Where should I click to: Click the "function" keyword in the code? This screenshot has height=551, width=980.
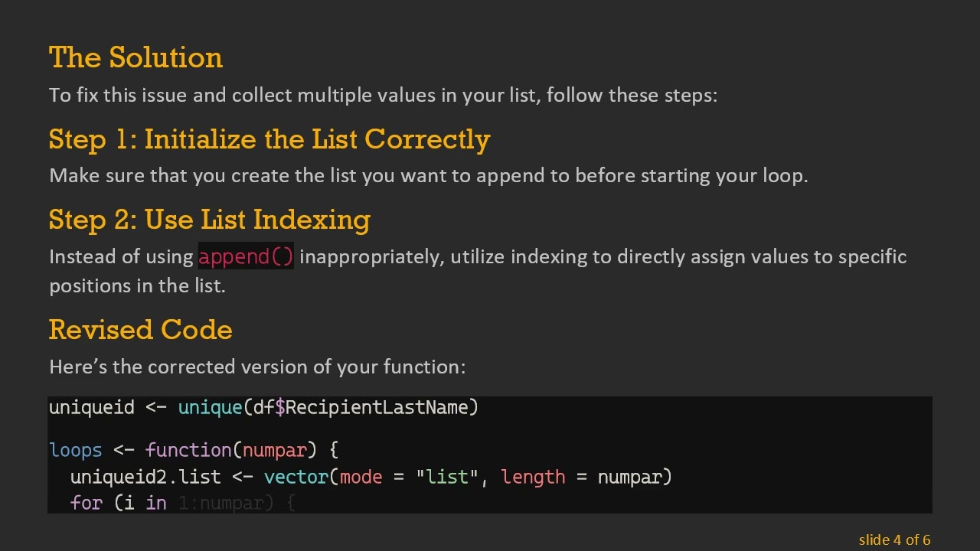(188, 450)
